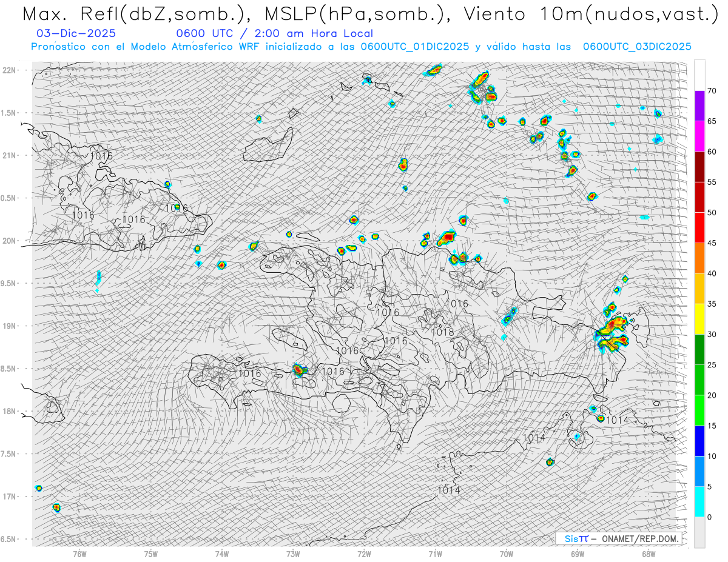Click the Pronostico con el Modelo Atmosferico WRF line
728x562 pixels.
pyautogui.click(x=361, y=47)
